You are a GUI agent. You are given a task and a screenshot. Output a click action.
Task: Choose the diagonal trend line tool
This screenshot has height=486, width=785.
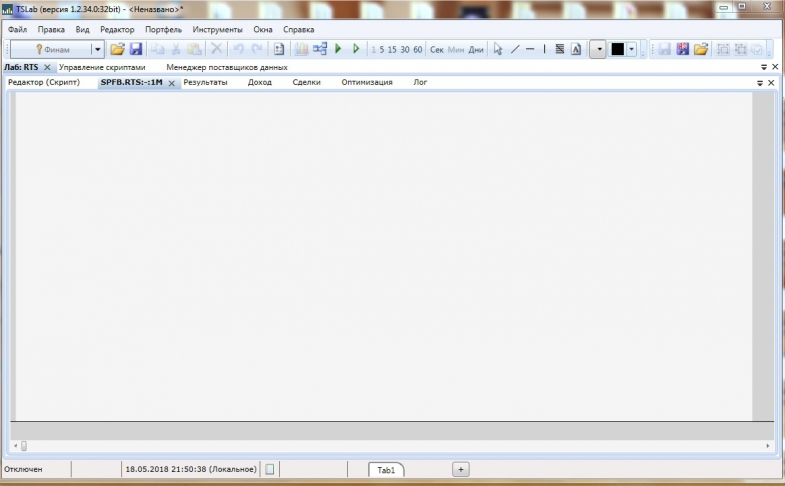click(515, 49)
